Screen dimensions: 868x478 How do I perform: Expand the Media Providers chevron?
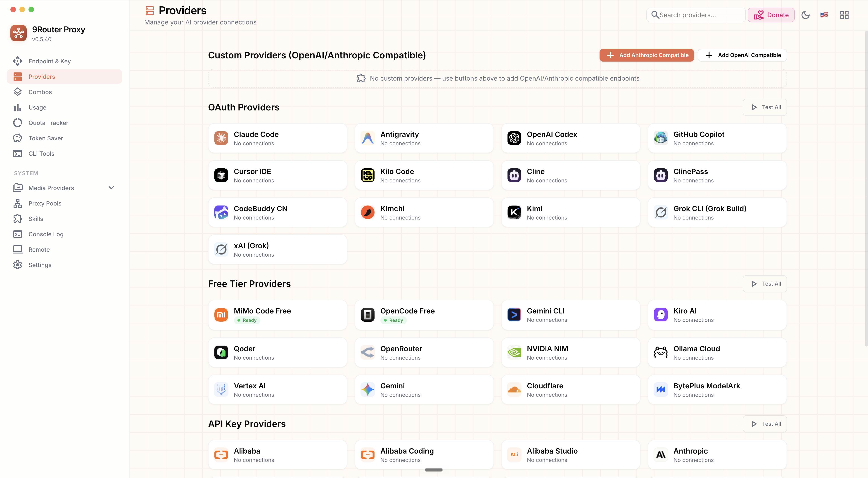pos(111,188)
